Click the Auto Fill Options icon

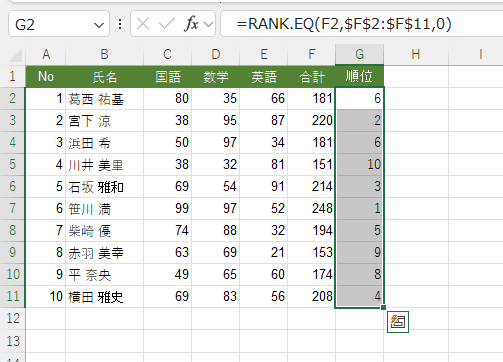pos(398,322)
